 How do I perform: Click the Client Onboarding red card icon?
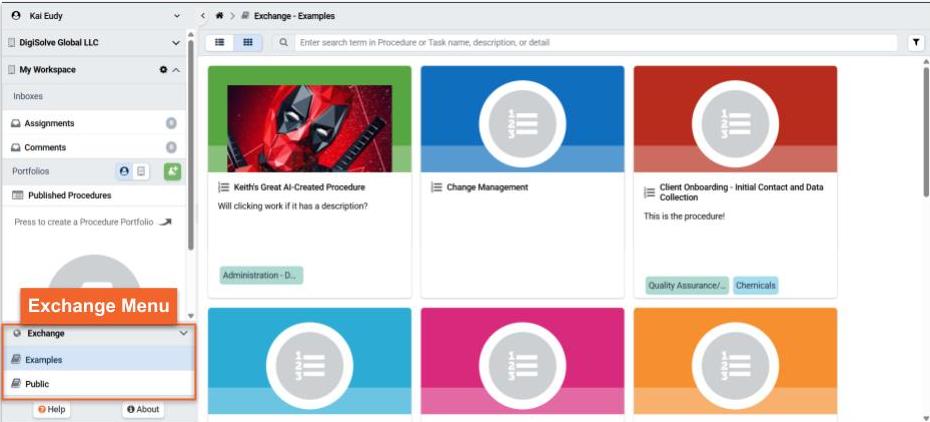pos(735,124)
